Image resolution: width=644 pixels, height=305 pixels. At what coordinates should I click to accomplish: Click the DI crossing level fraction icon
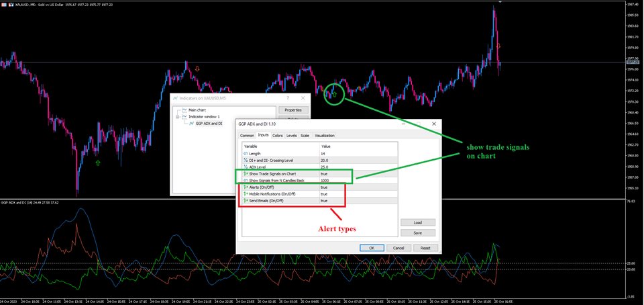(246, 160)
